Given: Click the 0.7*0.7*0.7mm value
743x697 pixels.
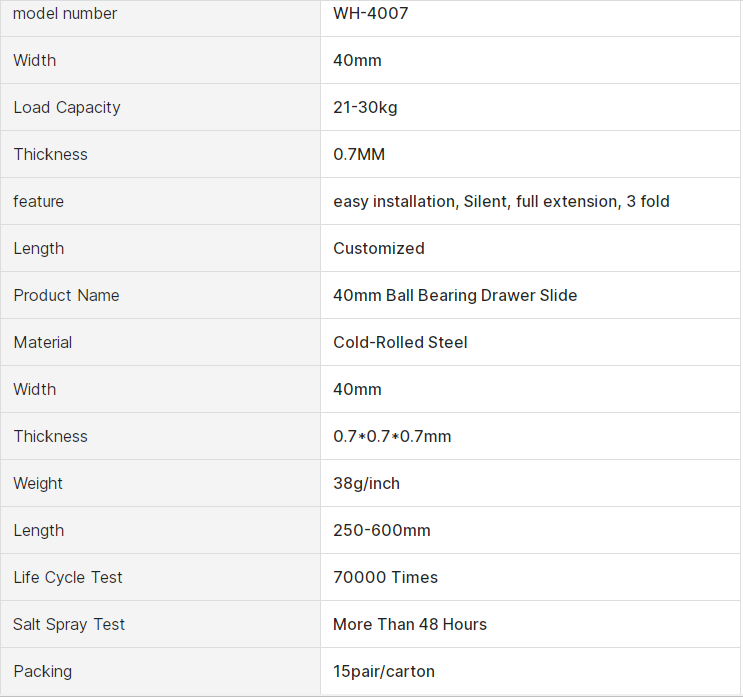Looking at the screenshot, I should pos(392,436).
